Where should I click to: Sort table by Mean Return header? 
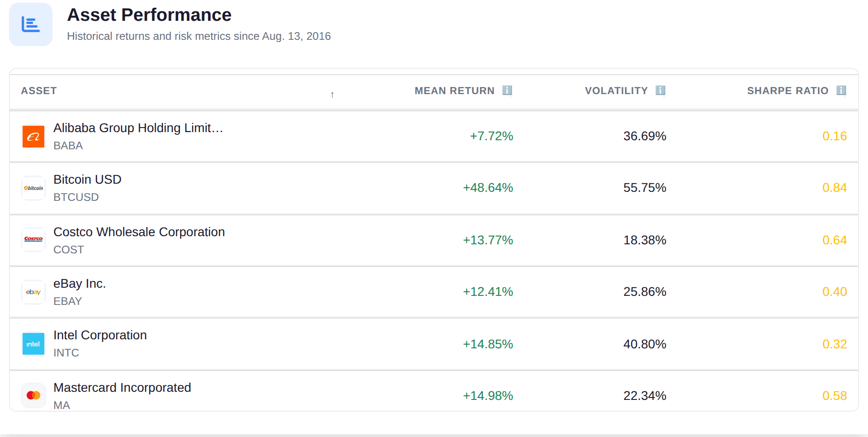[454, 91]
